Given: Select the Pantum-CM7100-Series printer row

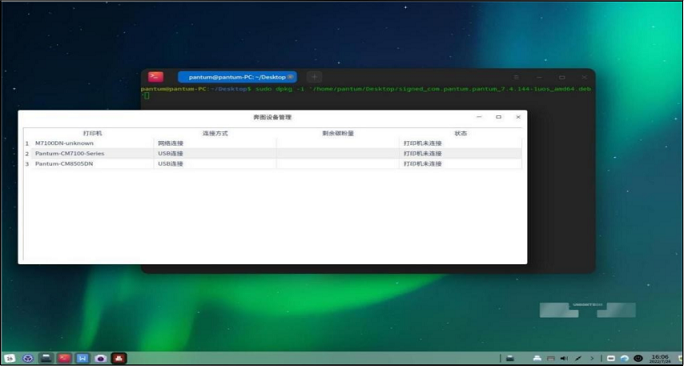Looking at the screenshot, I should click(273, 154).
